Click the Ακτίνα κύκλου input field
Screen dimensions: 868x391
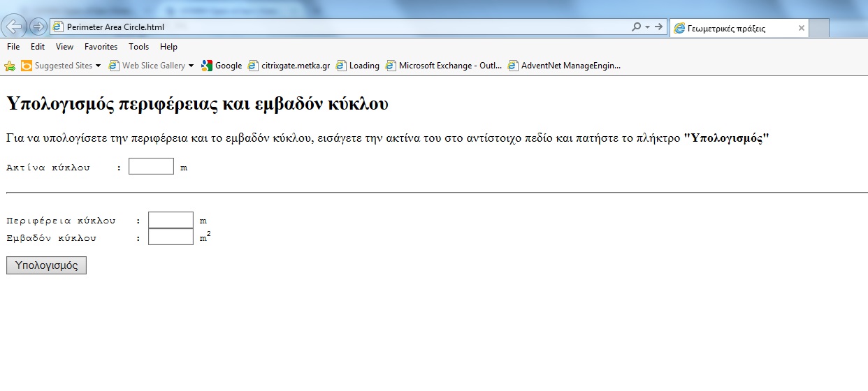151,166
